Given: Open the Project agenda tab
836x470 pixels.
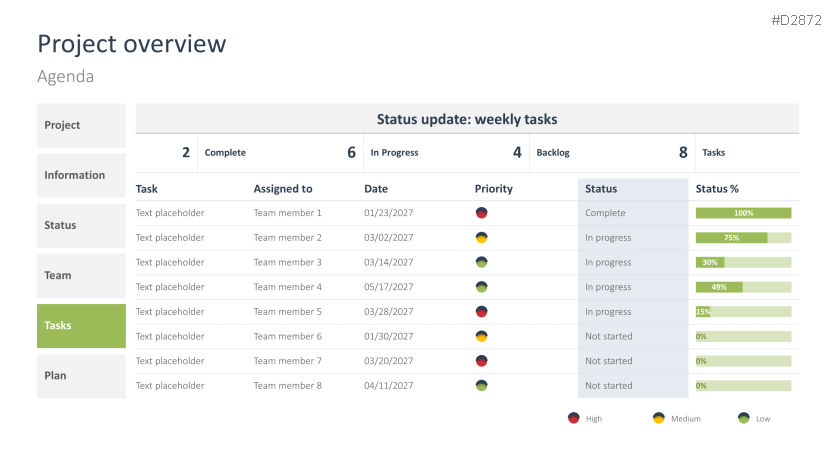Looking at the screenshot, I should coord(81,126).
